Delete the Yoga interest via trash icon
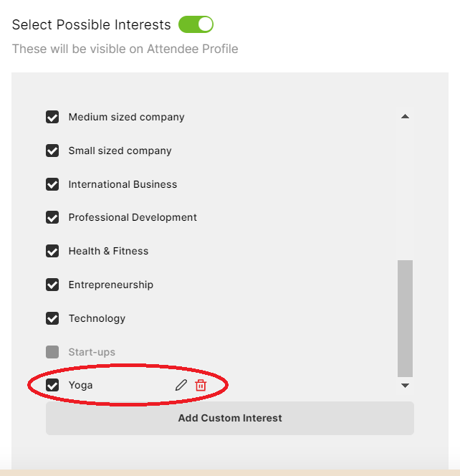The height and width of the screenshot is (476, 460). click(201, 385)
